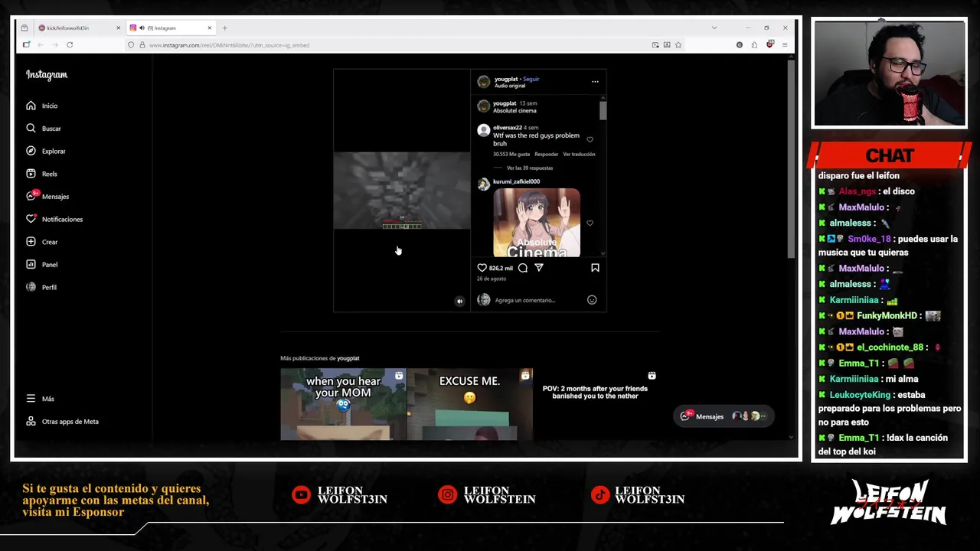Open the kurumi_zafkiel000 profile link
The width and height of the screenshot is (980, 551).
coord(516,182)
